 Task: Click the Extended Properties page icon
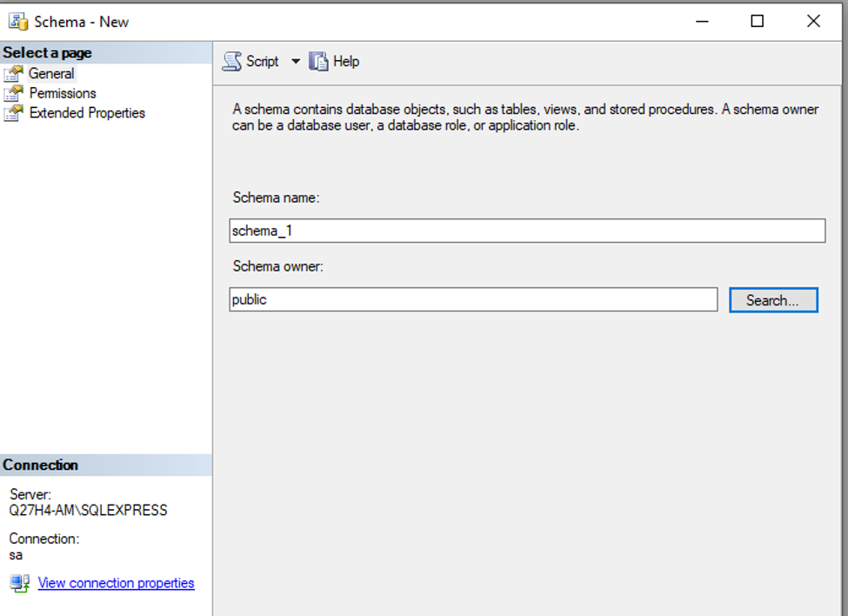click(13, 113)
